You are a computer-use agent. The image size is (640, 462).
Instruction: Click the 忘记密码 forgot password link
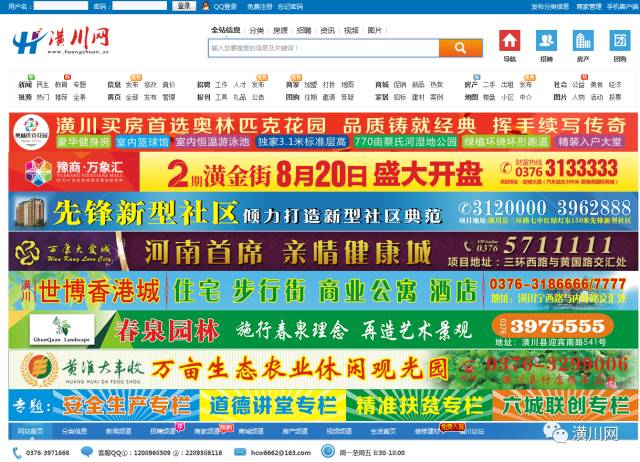pos(290,7)
